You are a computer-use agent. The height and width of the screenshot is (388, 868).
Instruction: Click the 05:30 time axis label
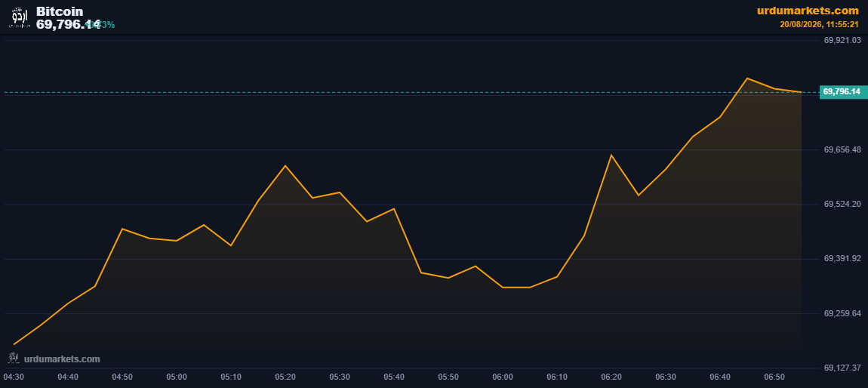pos(340,377)
